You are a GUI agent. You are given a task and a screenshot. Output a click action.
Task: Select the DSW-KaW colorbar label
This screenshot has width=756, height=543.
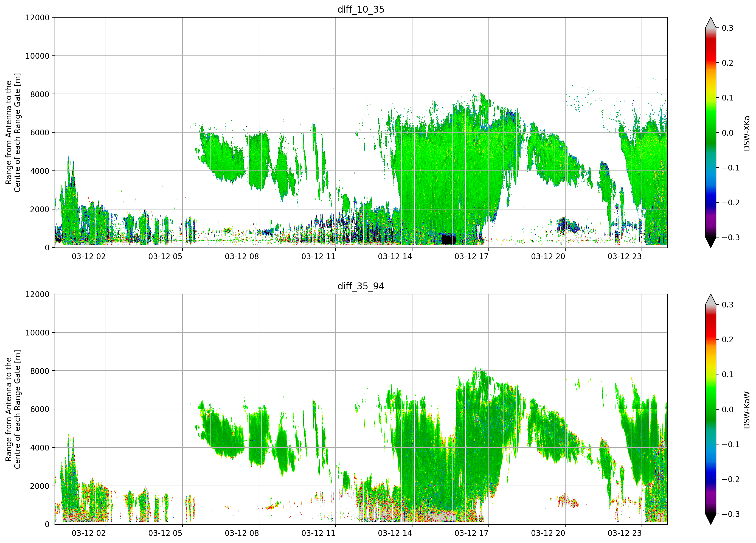pos(746,410)
